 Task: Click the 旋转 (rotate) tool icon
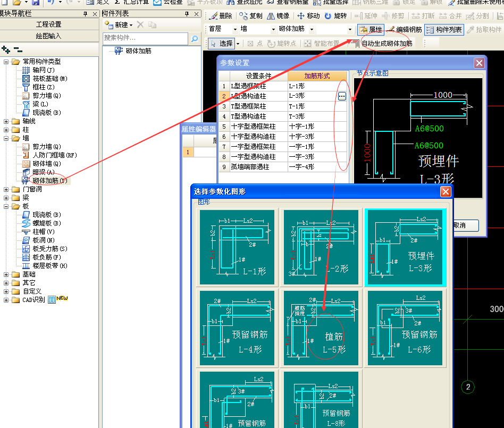335,16
